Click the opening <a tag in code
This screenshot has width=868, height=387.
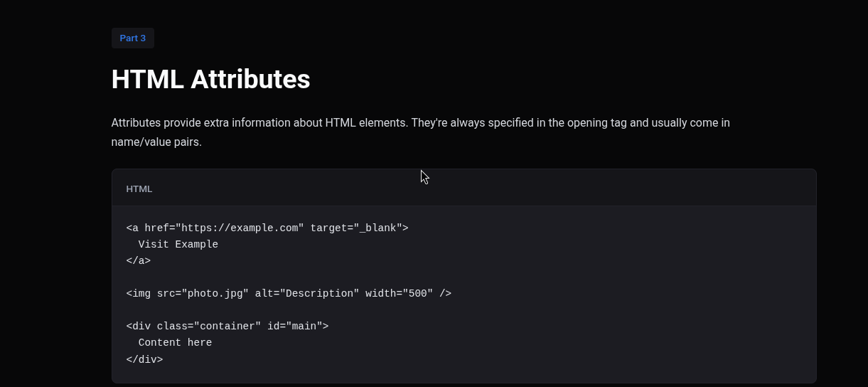[x=133, y=228]
